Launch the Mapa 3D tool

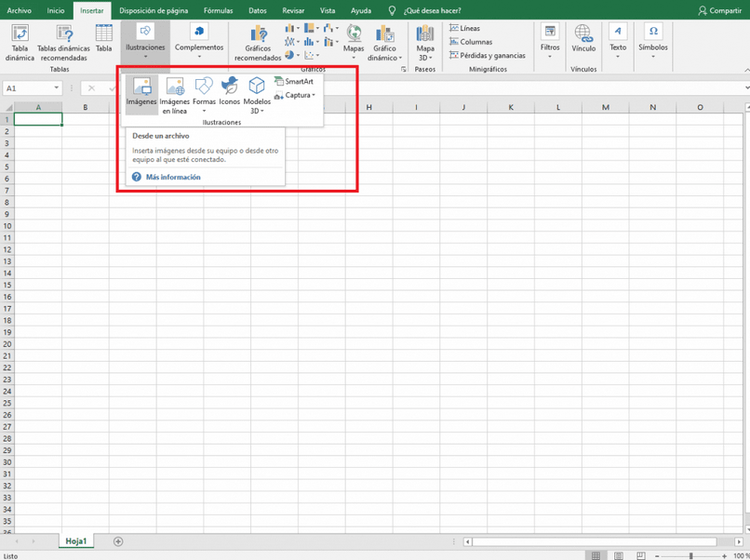tap(424, 44)
